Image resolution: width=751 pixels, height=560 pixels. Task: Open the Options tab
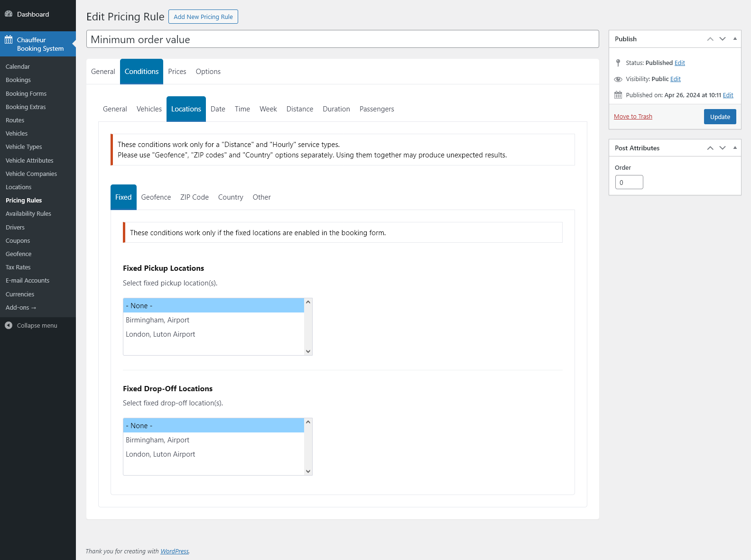[208, 72]
